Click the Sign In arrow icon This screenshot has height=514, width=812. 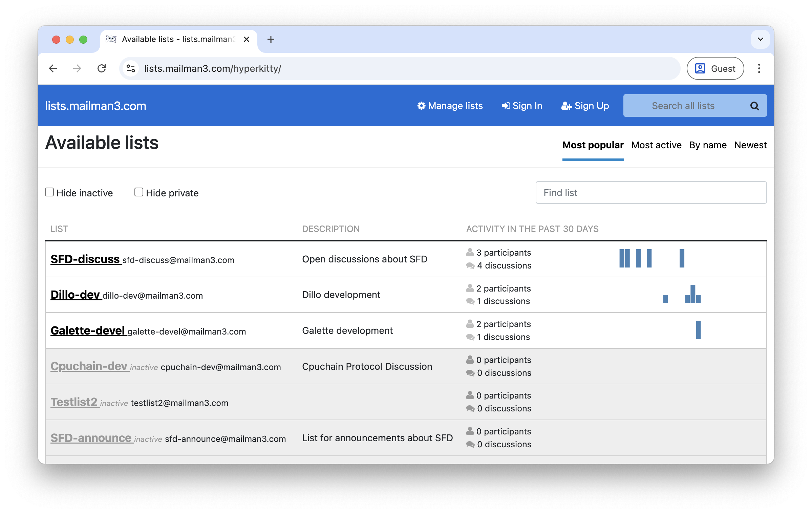[x=506, y=106]
